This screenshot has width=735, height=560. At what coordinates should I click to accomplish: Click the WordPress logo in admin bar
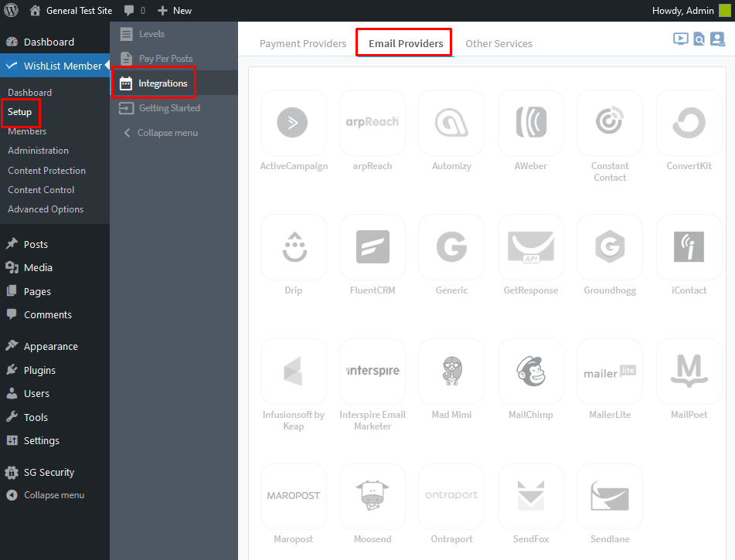pos(11,10)
